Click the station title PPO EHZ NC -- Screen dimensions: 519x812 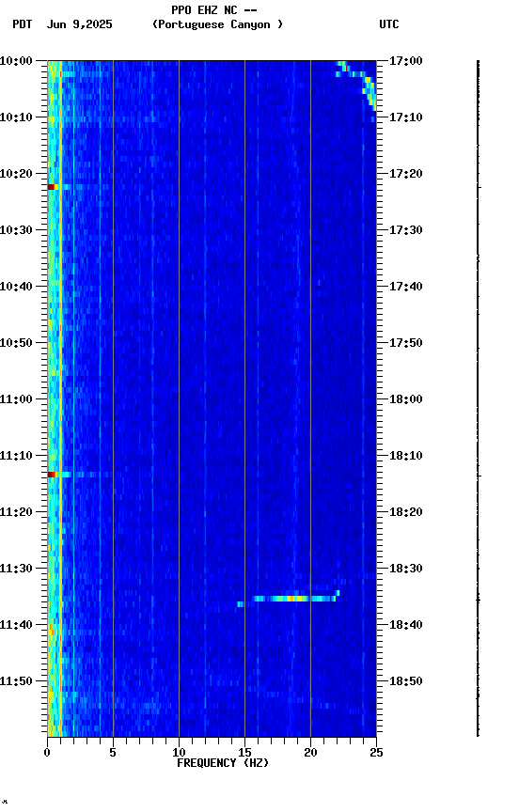point(214,9)
